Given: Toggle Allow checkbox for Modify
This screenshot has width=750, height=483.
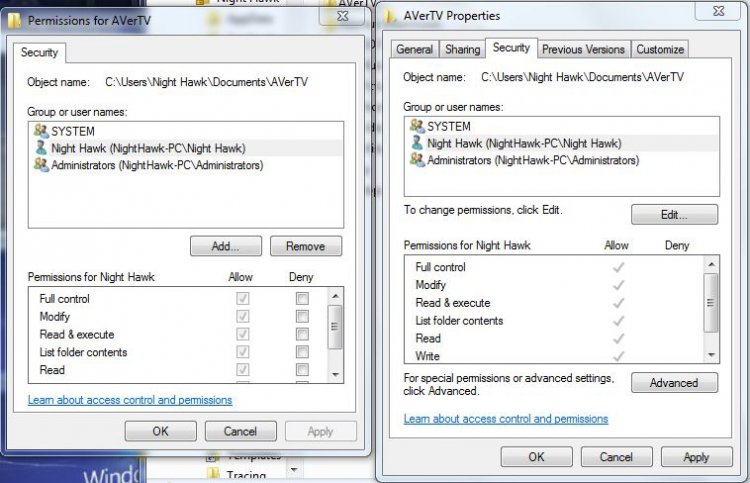Looking at the screenshot, I should coord(243,316).
